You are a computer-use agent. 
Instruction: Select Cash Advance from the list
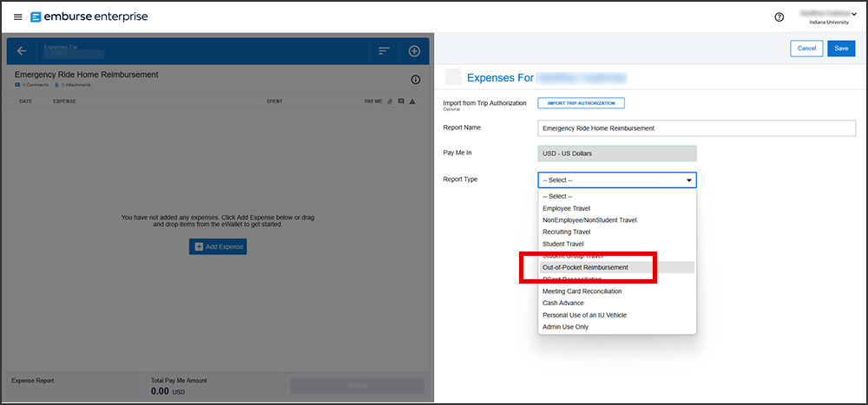(563, 304)
